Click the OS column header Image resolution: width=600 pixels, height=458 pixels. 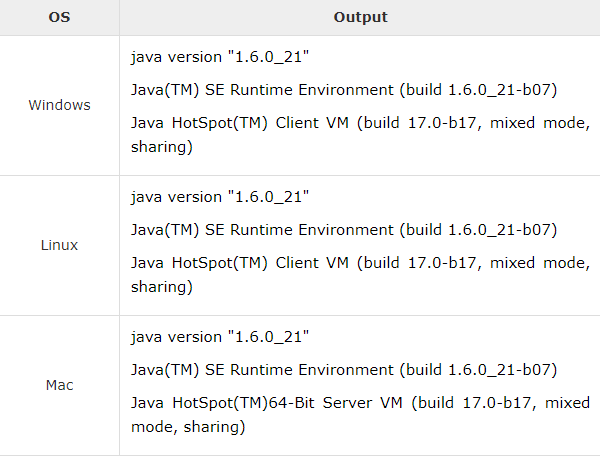click(59, 17)
